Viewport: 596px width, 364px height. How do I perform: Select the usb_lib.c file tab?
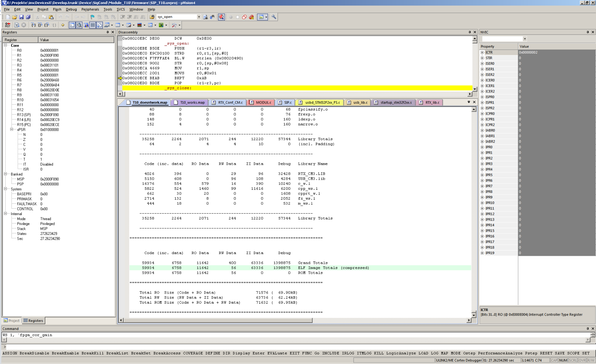click(x=360, y=102)
